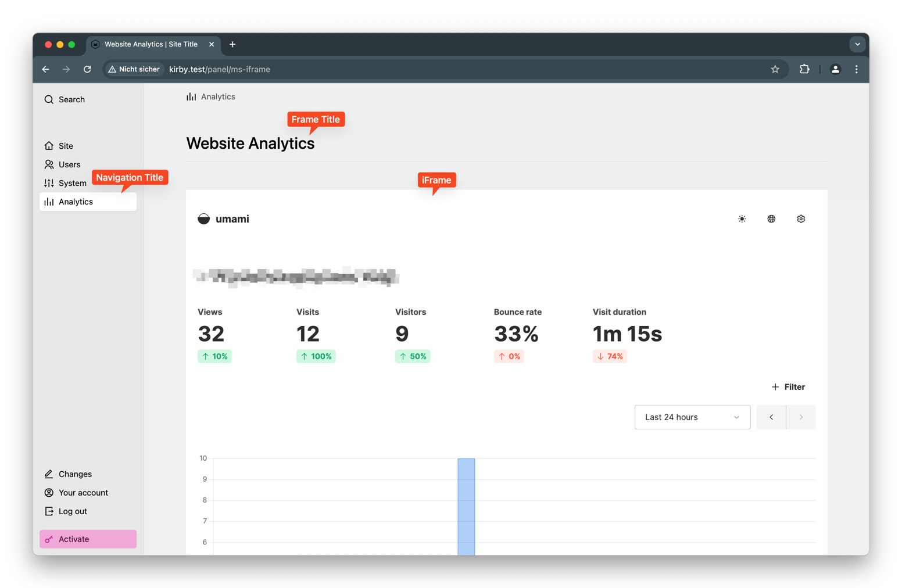Go to the next time period arrow

(x=801, y=417)
